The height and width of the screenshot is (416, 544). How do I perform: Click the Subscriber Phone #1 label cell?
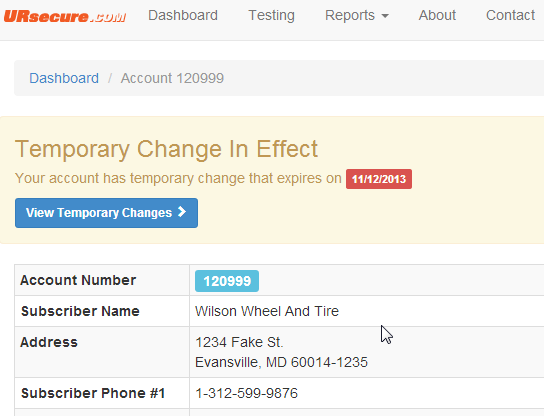pyautogui.click(x=102, y=393)
